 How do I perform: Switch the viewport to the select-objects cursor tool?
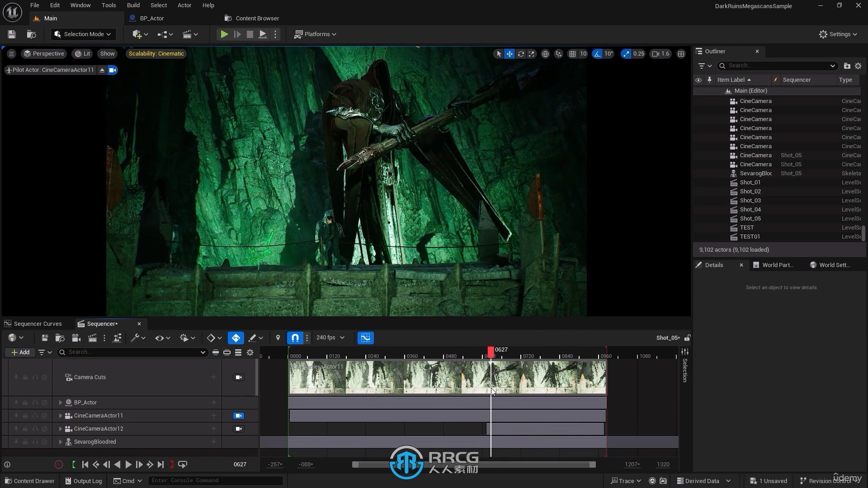click(x=499, y=54)
